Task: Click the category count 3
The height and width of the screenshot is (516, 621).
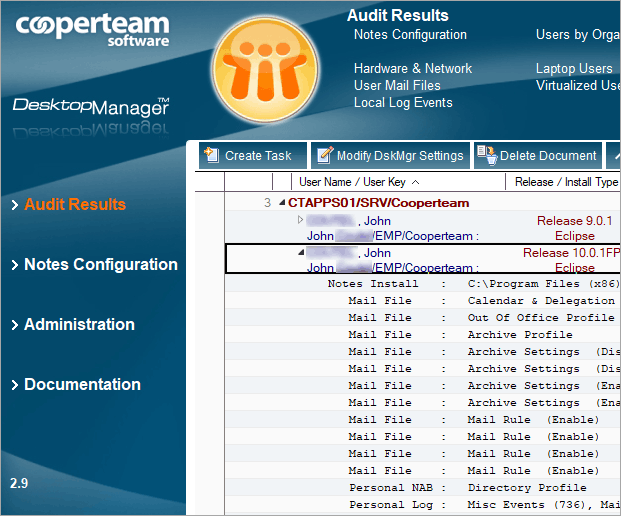Action: [268, 203]
